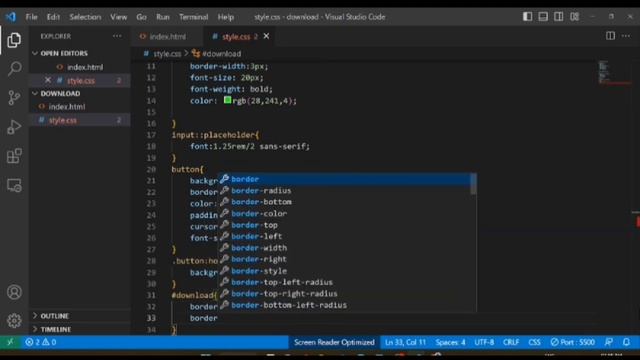Show errors and warnings count
The image size is (640, 360).
(40, 342)
